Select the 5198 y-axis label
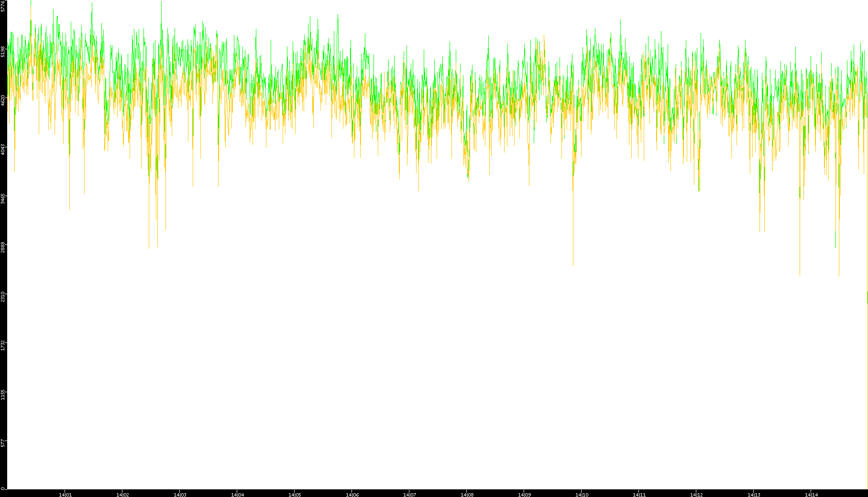 3,52
